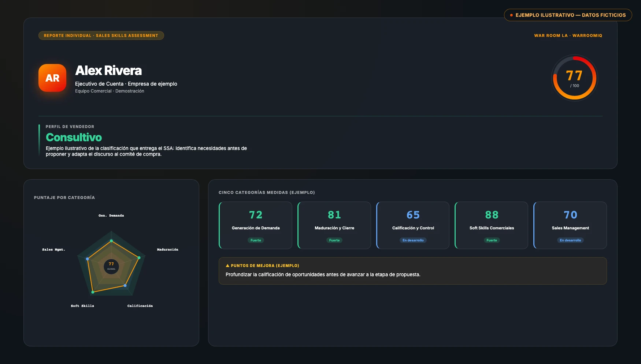Click the 'Calificación y Control' card label
This screenshot has width=641, height=364.
coord(413,228)
